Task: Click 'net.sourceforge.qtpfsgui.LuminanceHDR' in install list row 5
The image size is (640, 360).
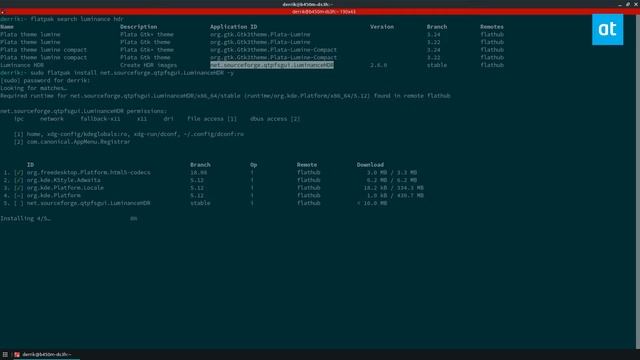Action: 89,203
